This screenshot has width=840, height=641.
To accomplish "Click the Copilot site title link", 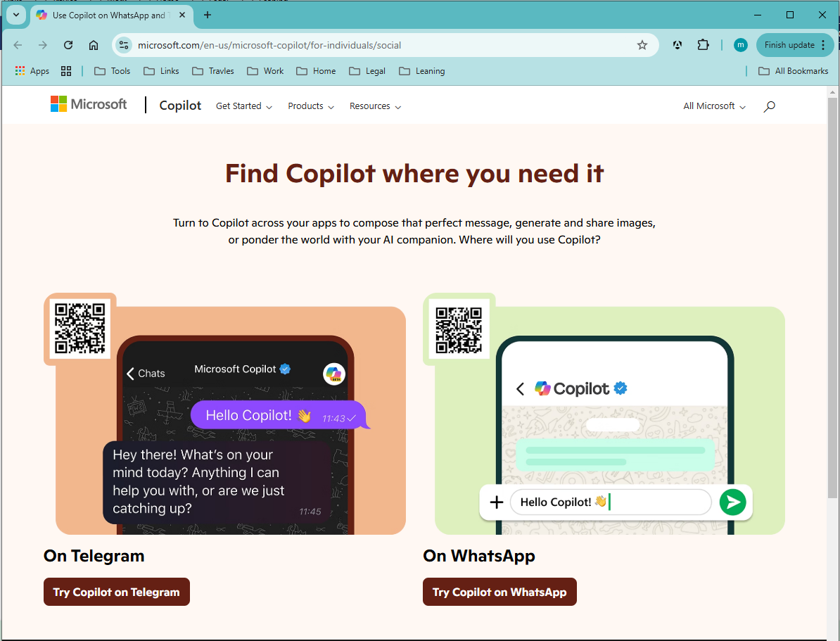I will (180, 106).
